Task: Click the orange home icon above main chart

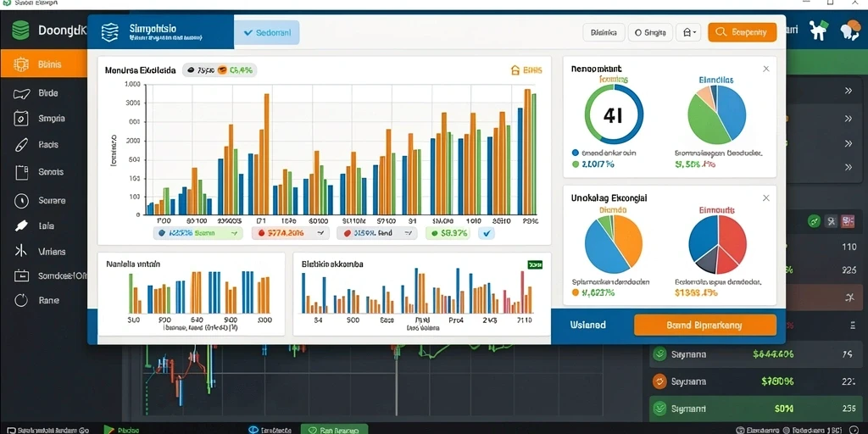Action: point(515,70)
